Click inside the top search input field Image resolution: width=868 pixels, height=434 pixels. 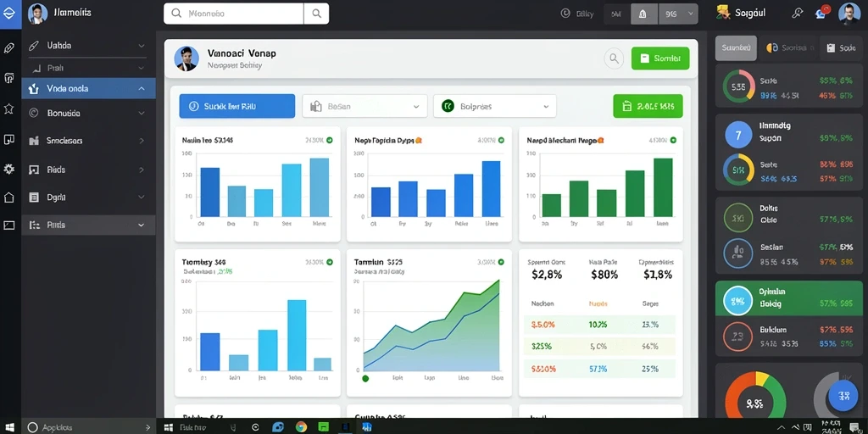click(234, 14)
